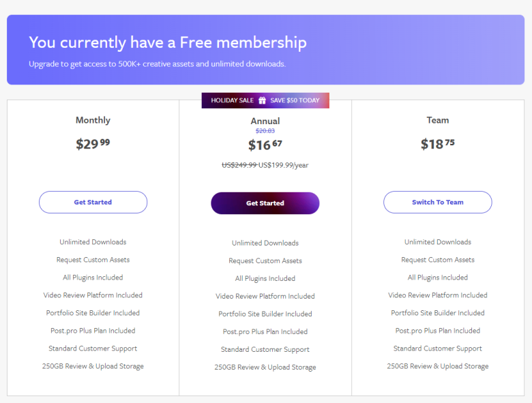Click the gift icon in Holiday Sale banner

pyautogui.click(x=262, y=100)
